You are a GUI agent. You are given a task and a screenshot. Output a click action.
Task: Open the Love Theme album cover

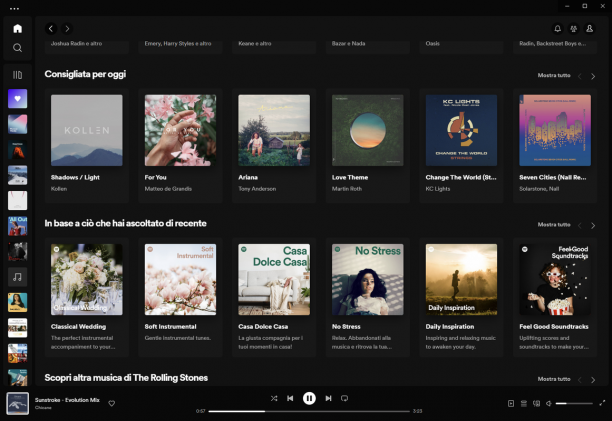click(368, 130)
